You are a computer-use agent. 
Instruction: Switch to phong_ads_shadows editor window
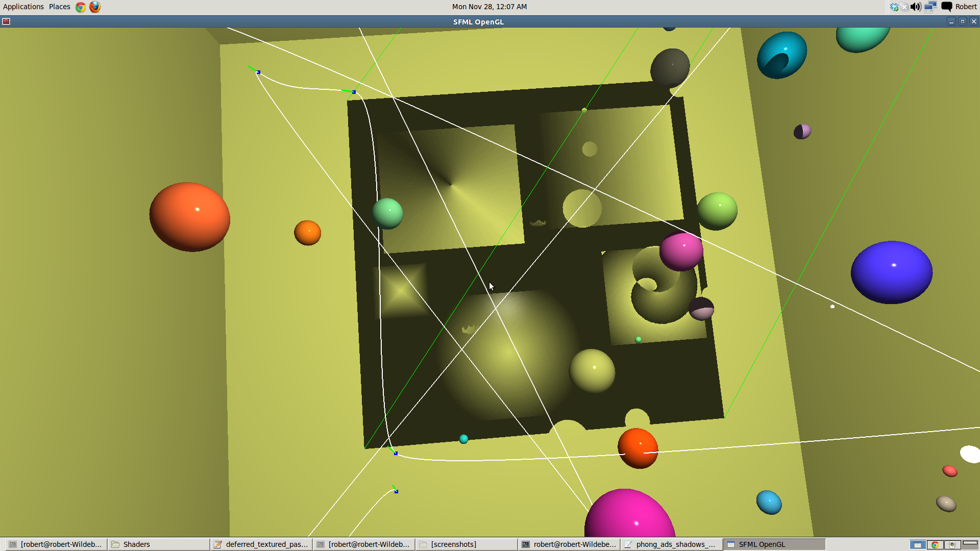pos(672,544)
